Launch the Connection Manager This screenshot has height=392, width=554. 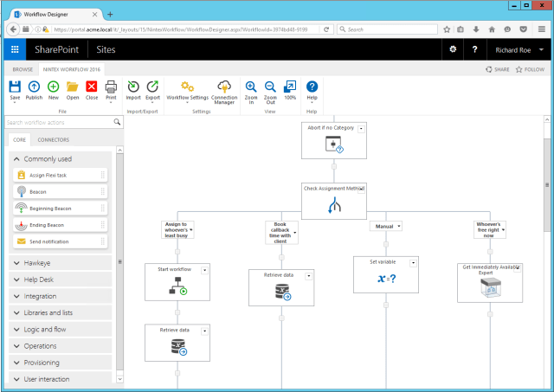(224, 87)
